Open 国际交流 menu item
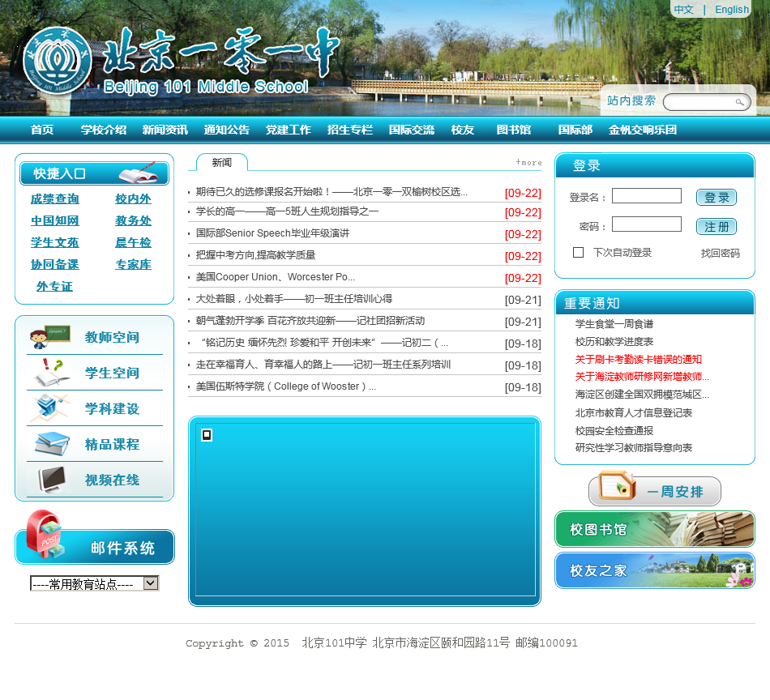The height and width of the screenshot is (700, 770). click(x=412, y=130)
